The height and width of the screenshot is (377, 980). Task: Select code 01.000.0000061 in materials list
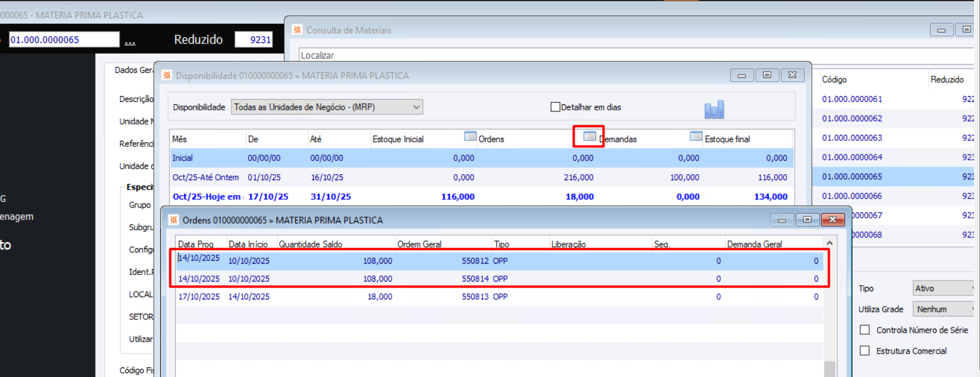pos(852,99)
